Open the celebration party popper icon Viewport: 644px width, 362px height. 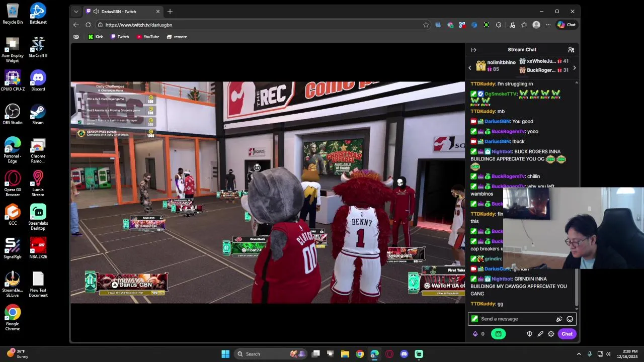tap(559, 319)
